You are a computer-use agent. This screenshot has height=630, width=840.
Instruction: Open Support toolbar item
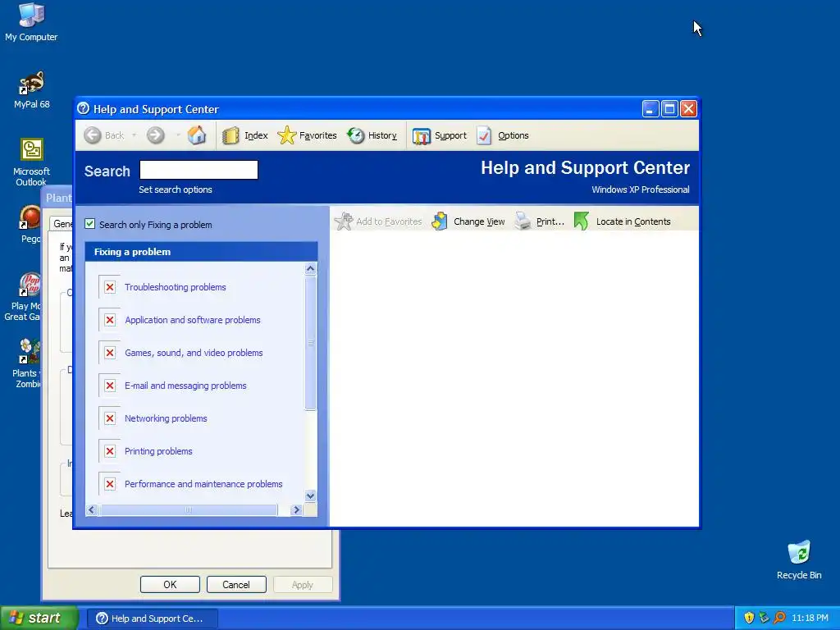pyautogui.click(x=440, y=135)
